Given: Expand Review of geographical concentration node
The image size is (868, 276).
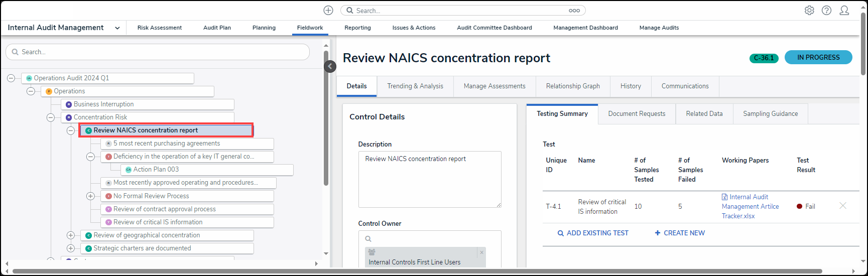Looking at the screenshot, I should 71,235.
